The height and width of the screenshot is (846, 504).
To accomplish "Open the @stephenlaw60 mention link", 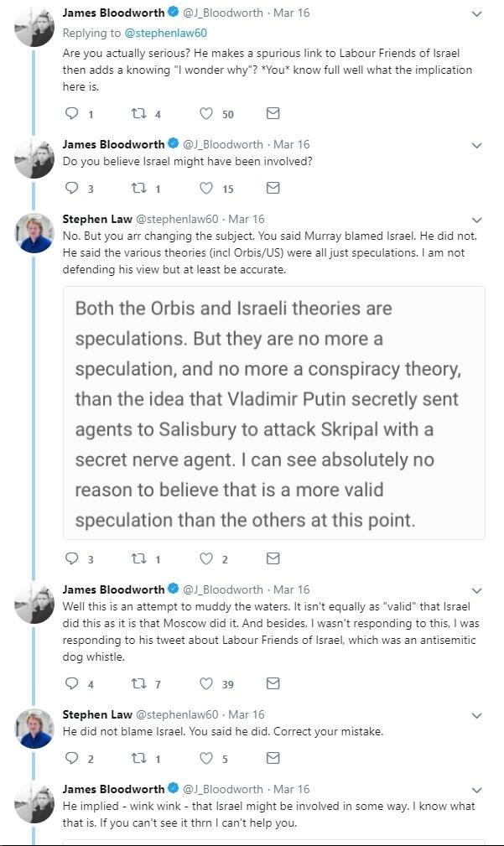I will tap(165, 33).
